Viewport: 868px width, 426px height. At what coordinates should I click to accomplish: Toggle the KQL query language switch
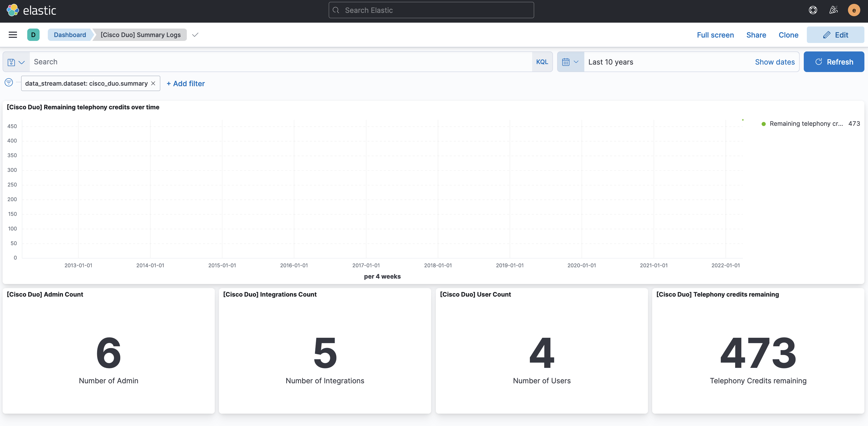point(542,62)
